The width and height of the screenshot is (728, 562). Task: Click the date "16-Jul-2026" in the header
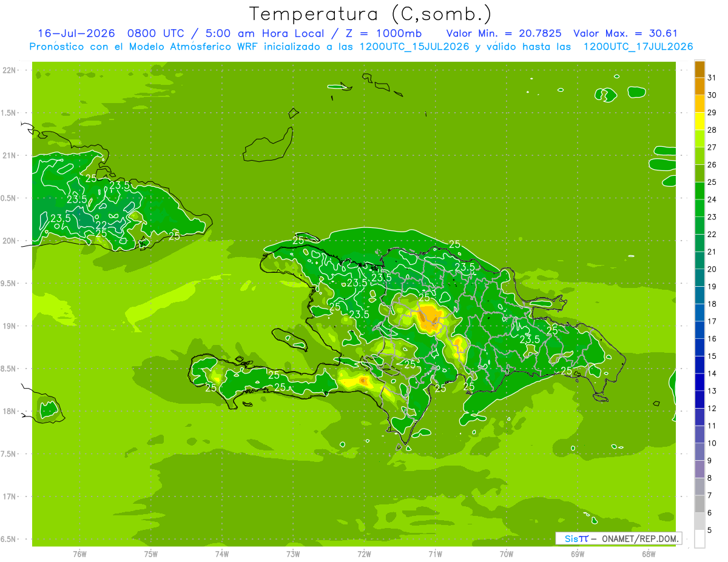pos(76,33)
